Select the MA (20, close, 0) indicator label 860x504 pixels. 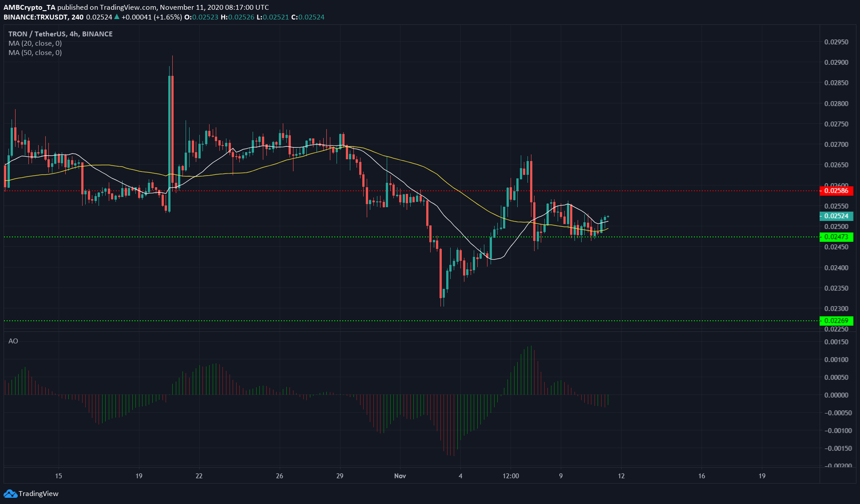(35, 43)
